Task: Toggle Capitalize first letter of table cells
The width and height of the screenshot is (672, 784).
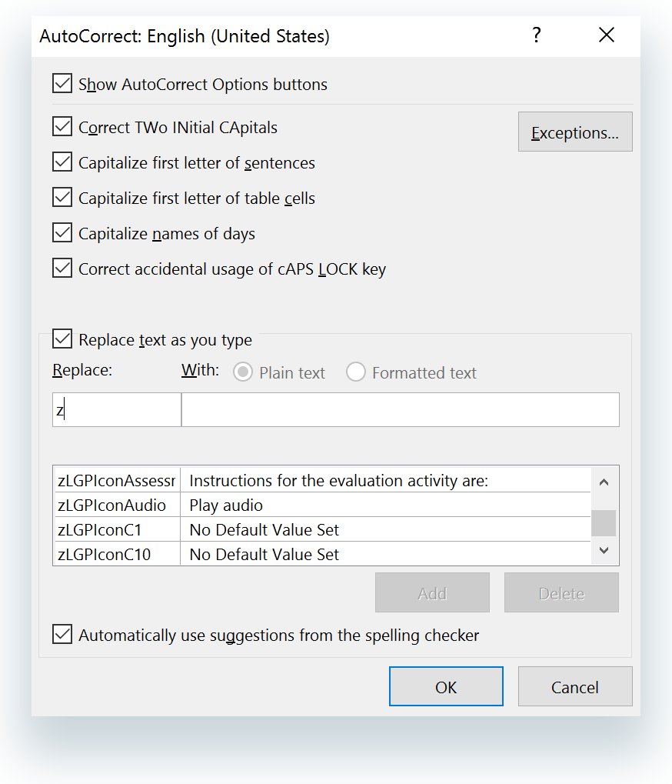Action: (x=62, y=198)
